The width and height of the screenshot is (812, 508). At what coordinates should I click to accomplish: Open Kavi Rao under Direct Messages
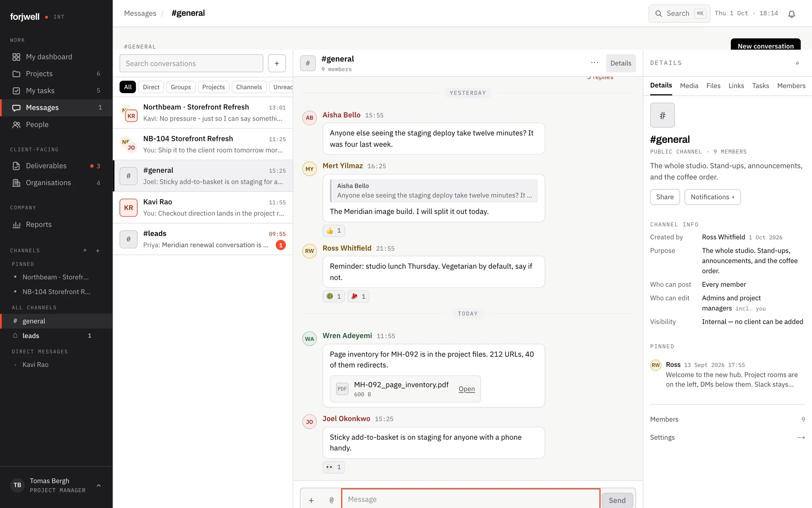(56, 364)
